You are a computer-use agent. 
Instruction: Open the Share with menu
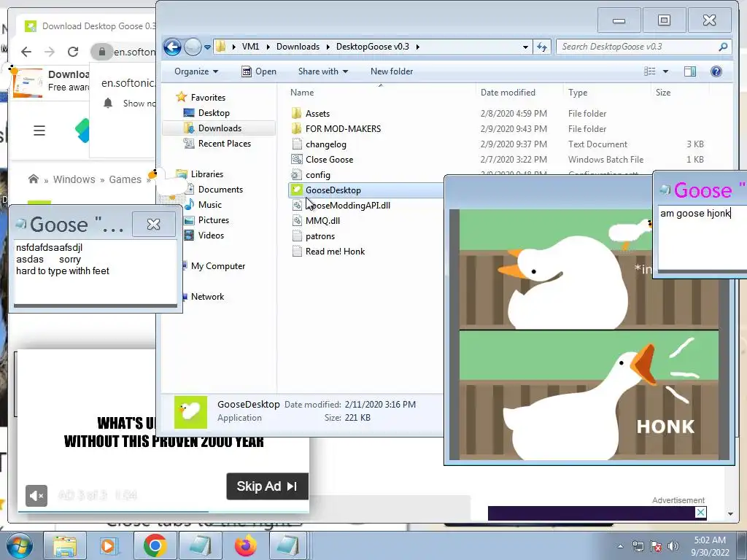pyautogui.click(x=323, y=71)
